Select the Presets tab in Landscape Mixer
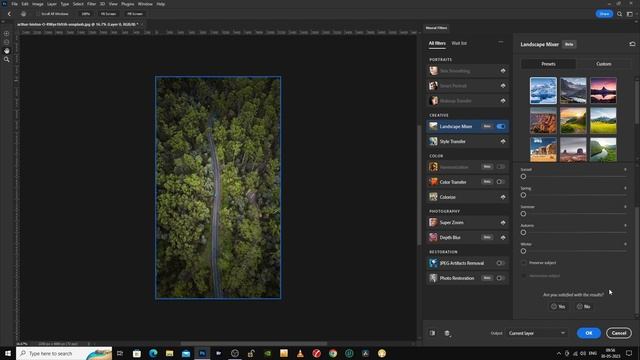The image size is (640, 360). (x=548, y=64)
